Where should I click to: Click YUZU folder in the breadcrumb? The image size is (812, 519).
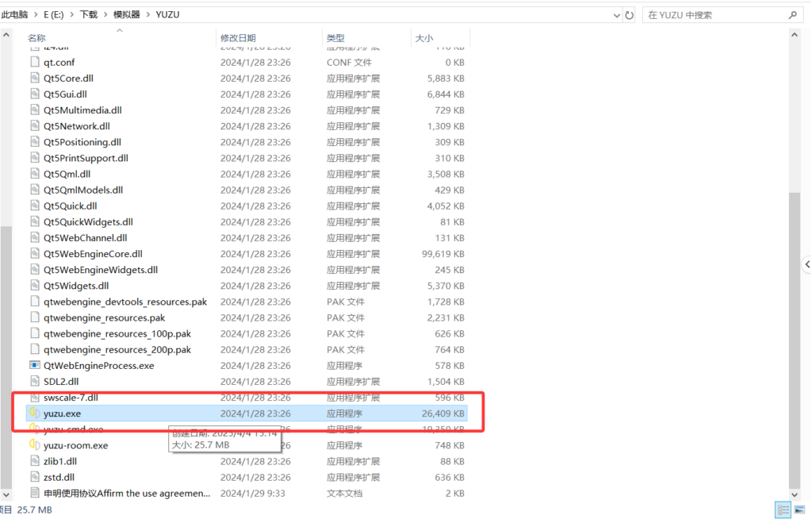(167, 14)
